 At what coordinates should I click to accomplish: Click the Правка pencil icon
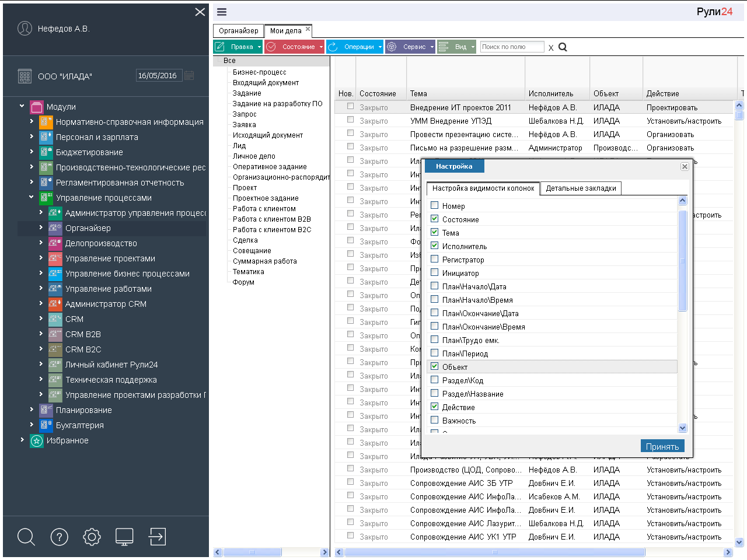tap(220, 47)
